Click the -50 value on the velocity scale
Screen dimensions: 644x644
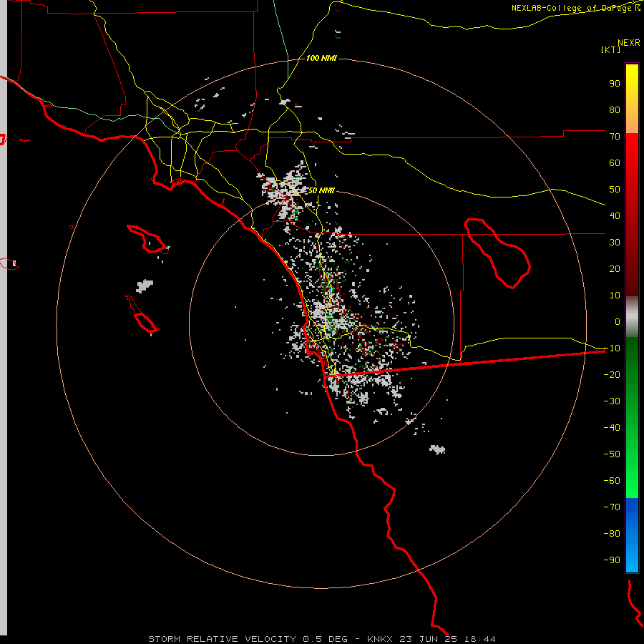[x=612, y=454]
